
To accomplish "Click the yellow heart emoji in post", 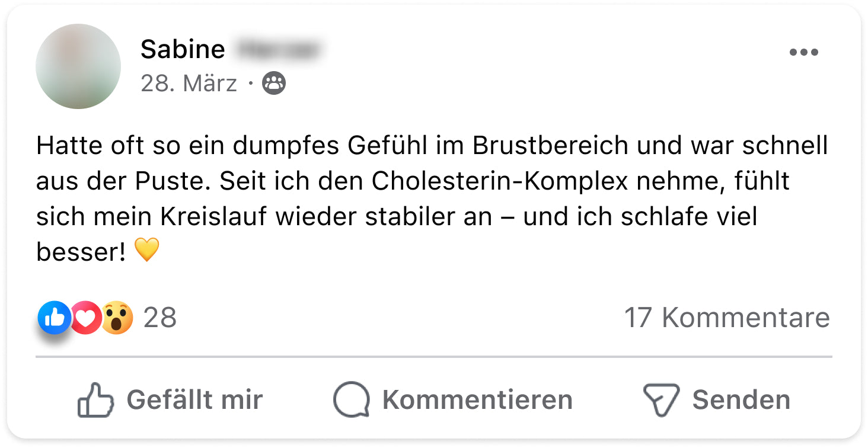I will tap(146, 251).
